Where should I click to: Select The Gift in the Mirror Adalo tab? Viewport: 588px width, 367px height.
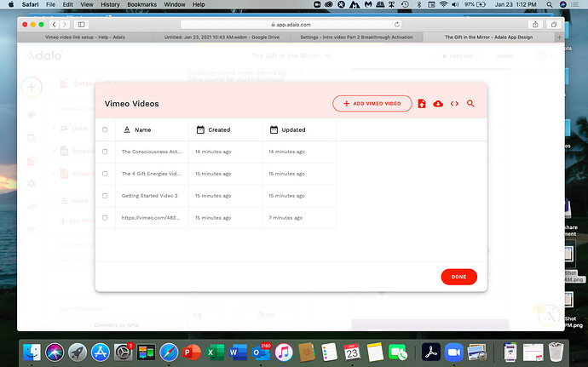point(488,37)
